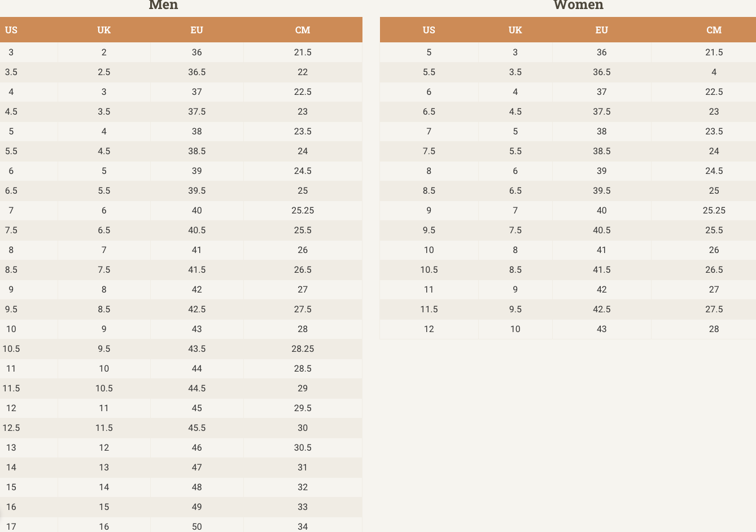Click Men EU size 36.5 cell
The image size is (756, 532).
click(196, 72)
